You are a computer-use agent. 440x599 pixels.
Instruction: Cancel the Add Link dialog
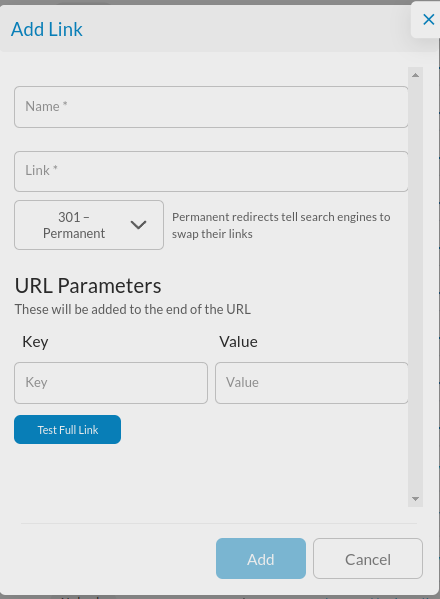point(368,559)
